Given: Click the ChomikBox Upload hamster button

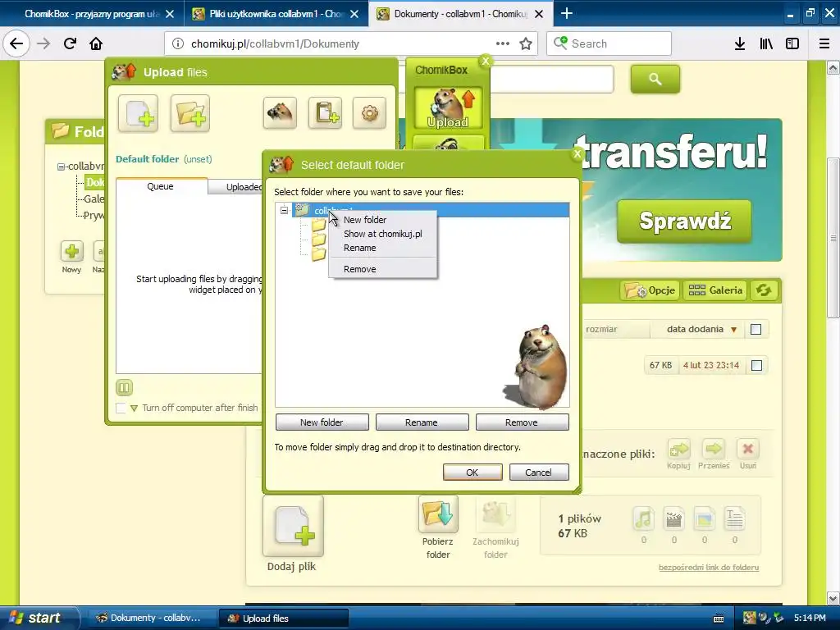Looking at the screenshot, I should point(448,109).
